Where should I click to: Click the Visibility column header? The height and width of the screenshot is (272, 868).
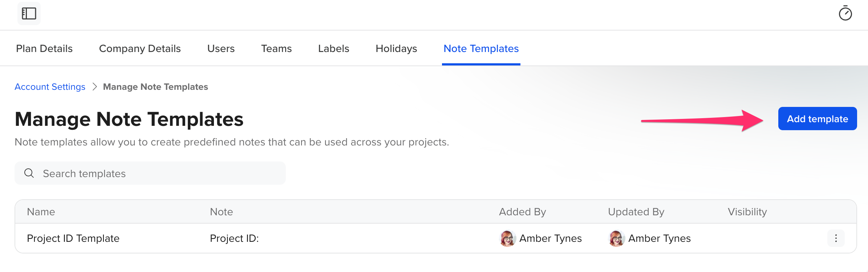(747, 212)
